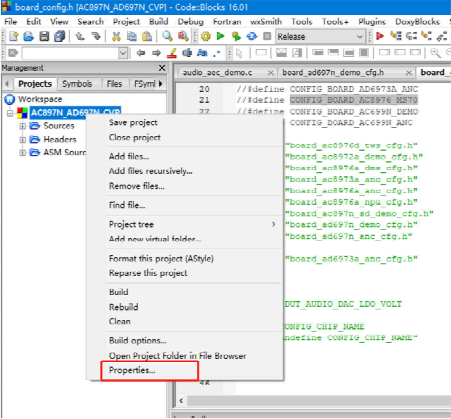Click the Abort build icon
Viewport: 451px width, 419px height.
coord(267,36)
